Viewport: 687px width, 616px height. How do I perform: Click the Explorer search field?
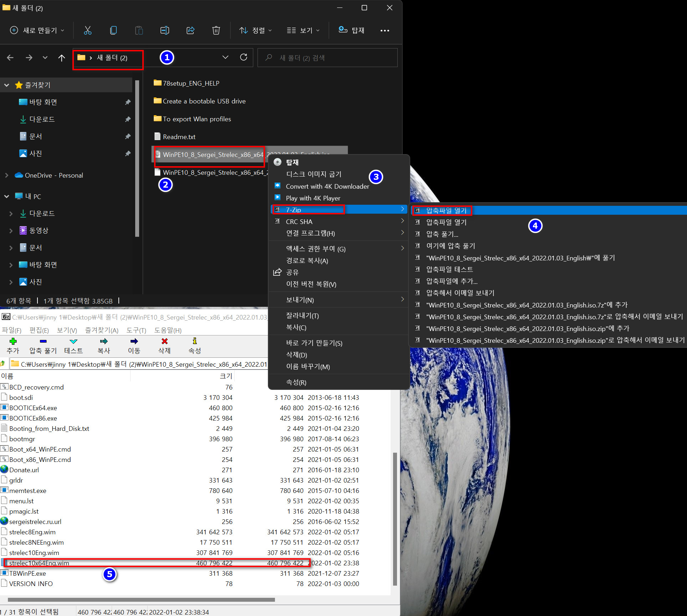pyautogui.click(x=327, y=57)
